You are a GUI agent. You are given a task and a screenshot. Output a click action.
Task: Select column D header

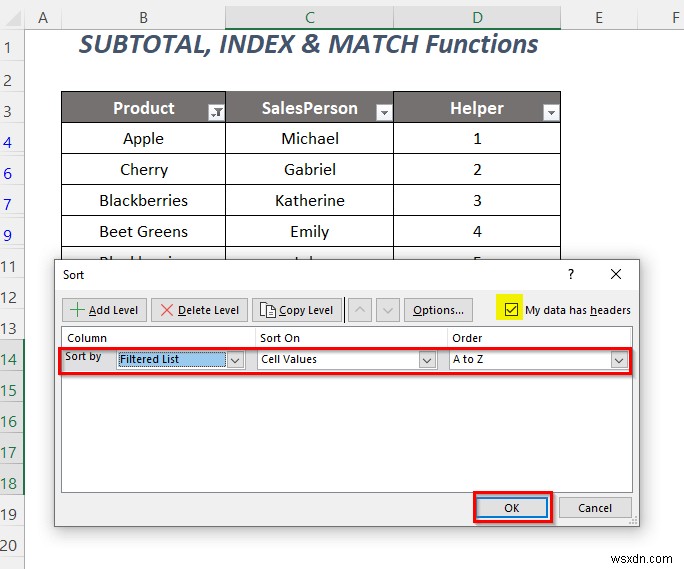click(477, 17)
